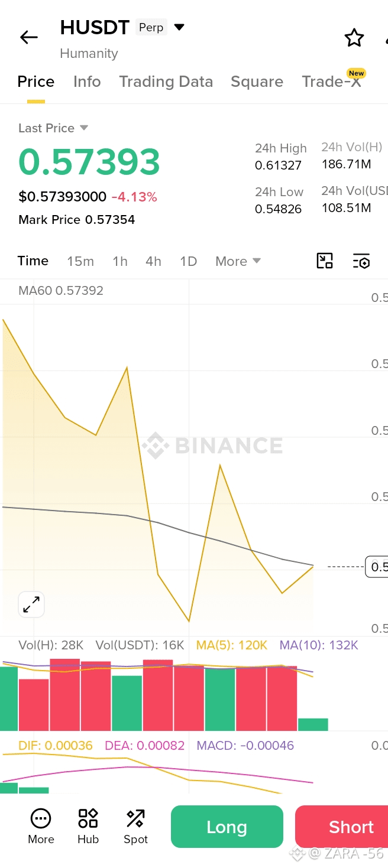Viewport: 388px width, 868px height.
Task: Open the Hub icon
Action: coord(88,826)
